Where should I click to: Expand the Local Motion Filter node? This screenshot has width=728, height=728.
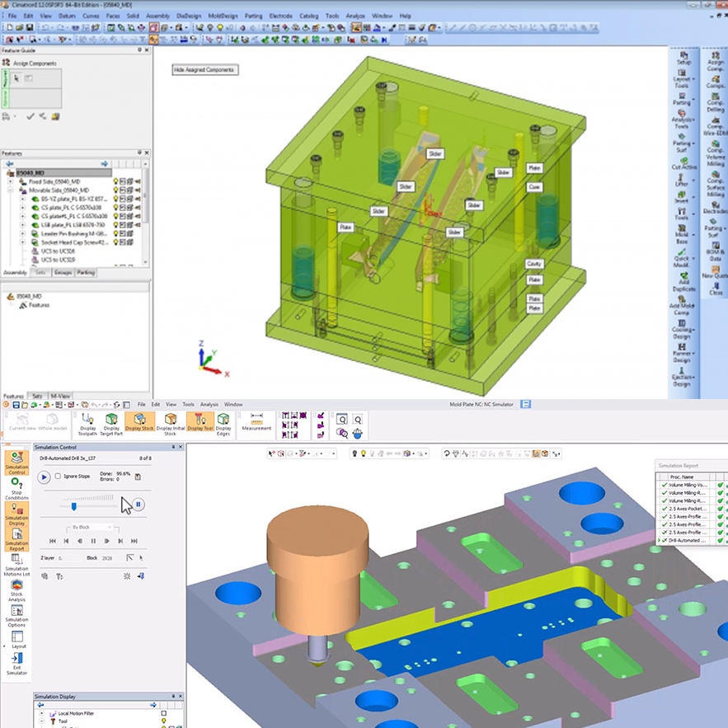click(41, 713)
